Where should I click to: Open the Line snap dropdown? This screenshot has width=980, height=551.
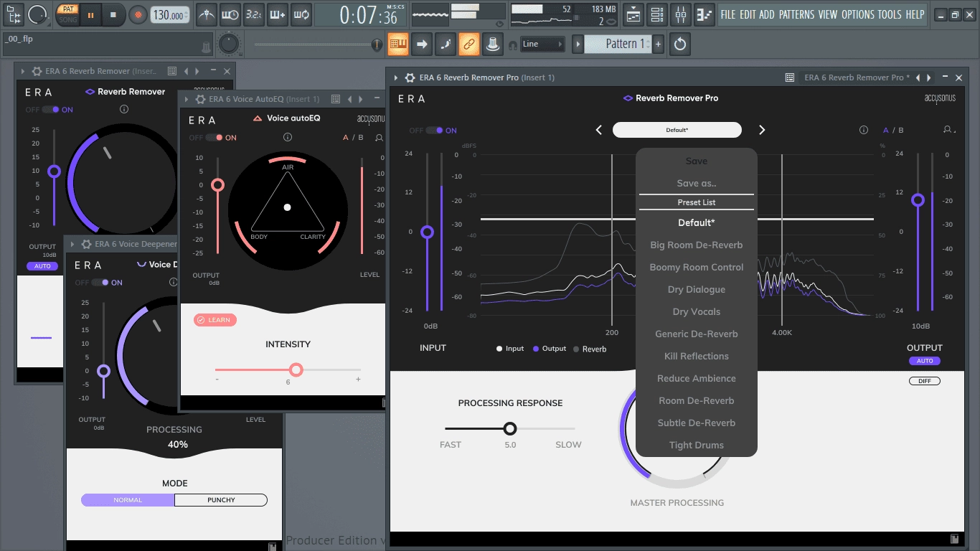[x=542, y=44]
